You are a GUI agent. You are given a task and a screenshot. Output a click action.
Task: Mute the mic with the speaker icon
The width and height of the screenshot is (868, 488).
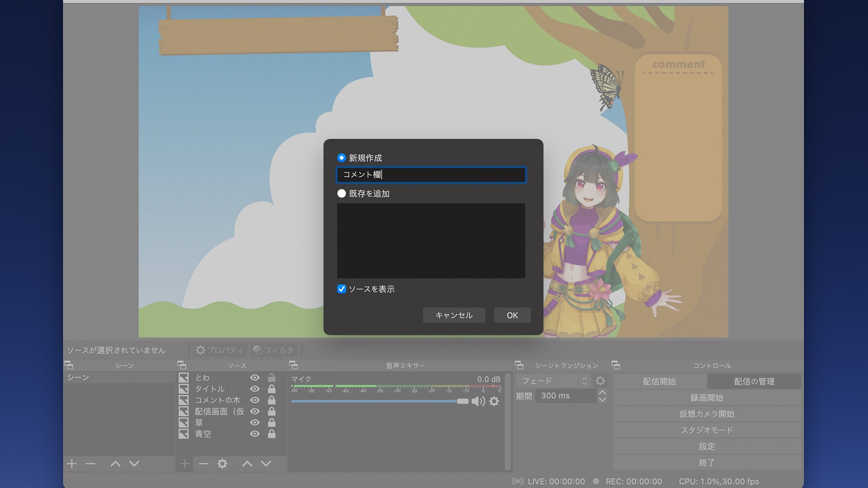point(478,401)
